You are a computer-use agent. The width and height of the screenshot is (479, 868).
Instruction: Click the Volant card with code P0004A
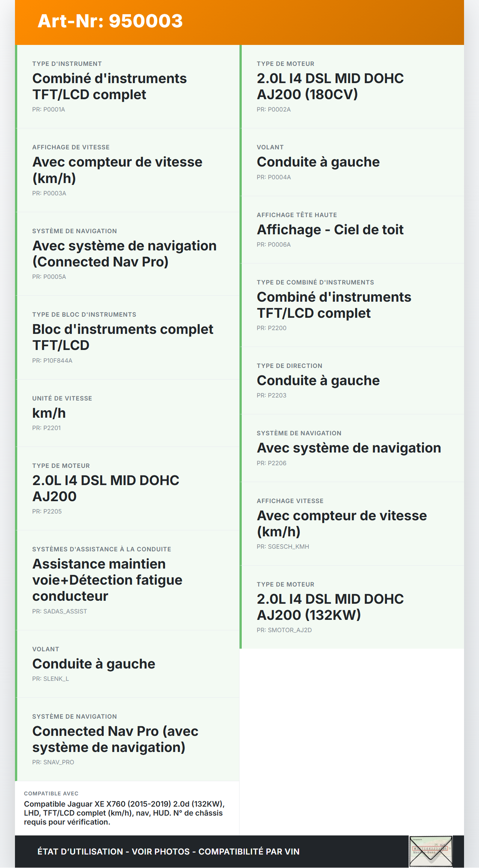click(352, 162)
